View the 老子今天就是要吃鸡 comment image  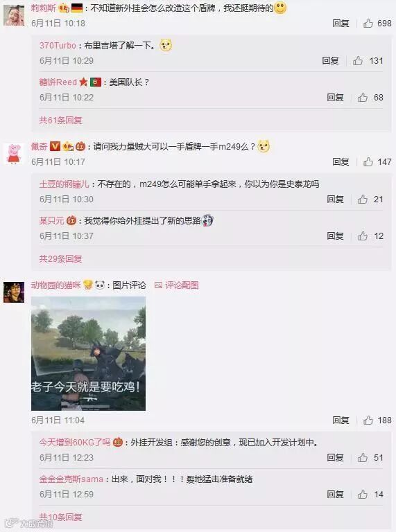(x=88, y=353)
